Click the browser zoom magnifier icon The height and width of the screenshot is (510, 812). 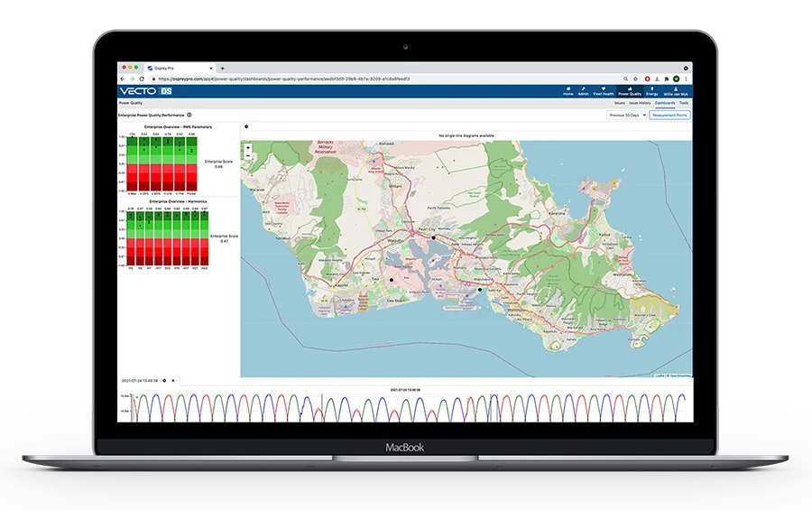(x=625, y=79)
